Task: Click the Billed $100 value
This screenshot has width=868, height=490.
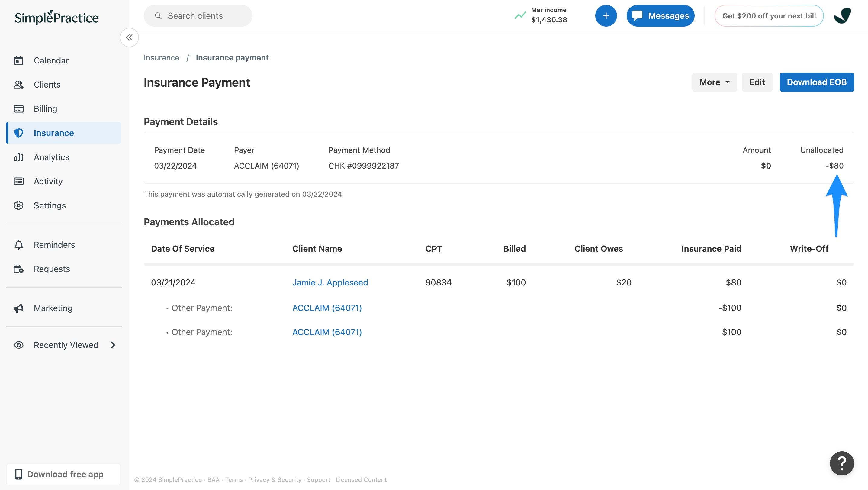Action: point(516,282)
